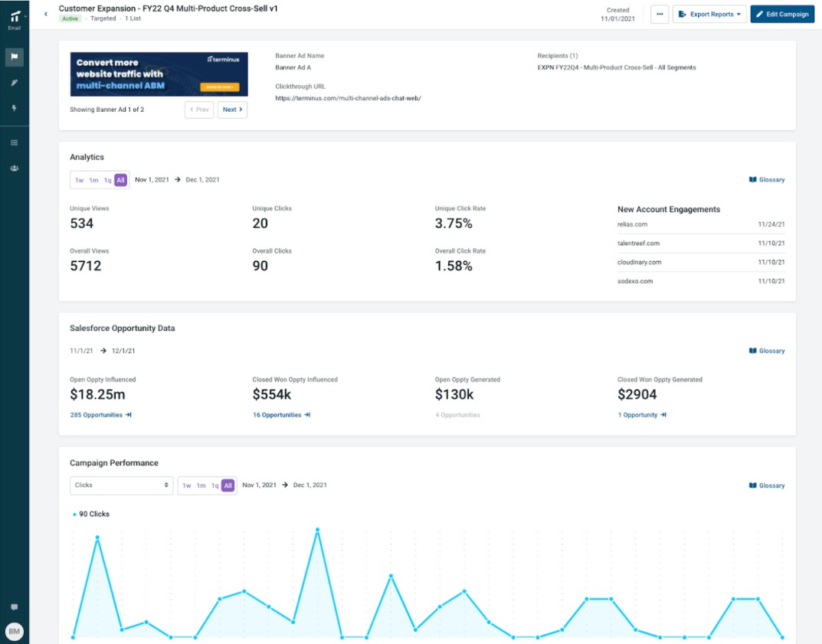822x644 pixels.
Task: Open the 285 Opportunities link
Action: pos(100,415)
